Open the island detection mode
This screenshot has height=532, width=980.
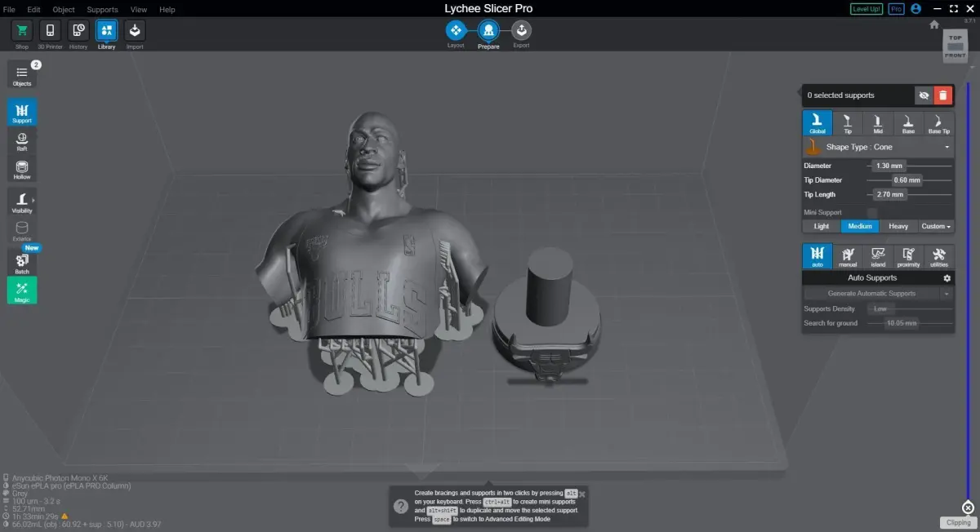pos(878,256)
